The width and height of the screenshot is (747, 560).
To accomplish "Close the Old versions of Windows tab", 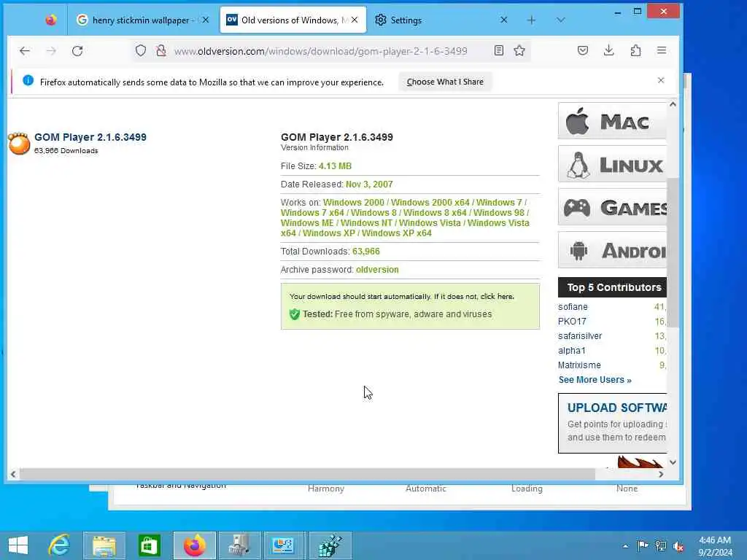I will pyautogui.click(x=355, y=20).
